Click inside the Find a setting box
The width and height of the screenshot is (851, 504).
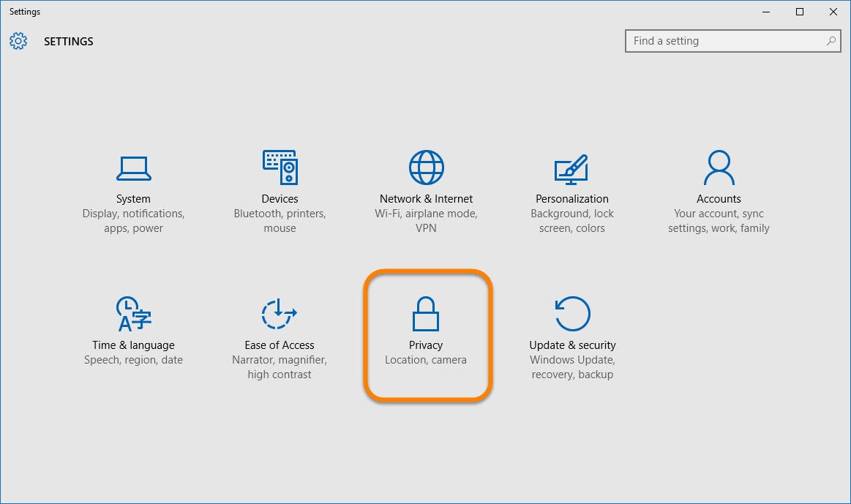(x=717, y=41)
